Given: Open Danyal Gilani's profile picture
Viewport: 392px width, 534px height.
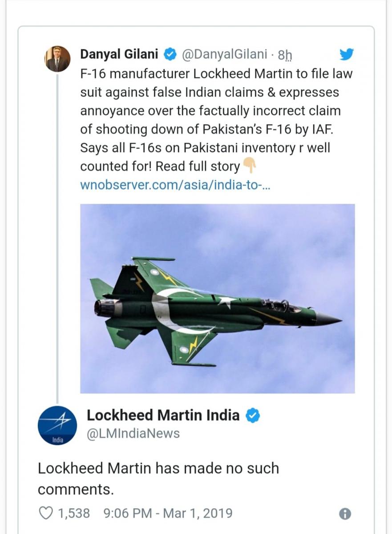Looking at the screenshot, I should (x=58, y=59).
